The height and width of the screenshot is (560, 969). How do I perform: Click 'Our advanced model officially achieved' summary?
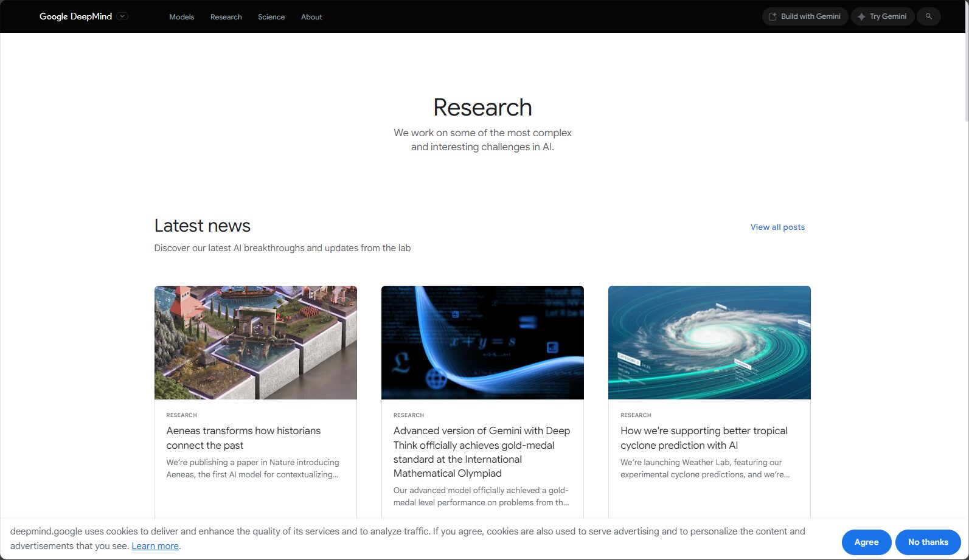[x=481, y=496]
